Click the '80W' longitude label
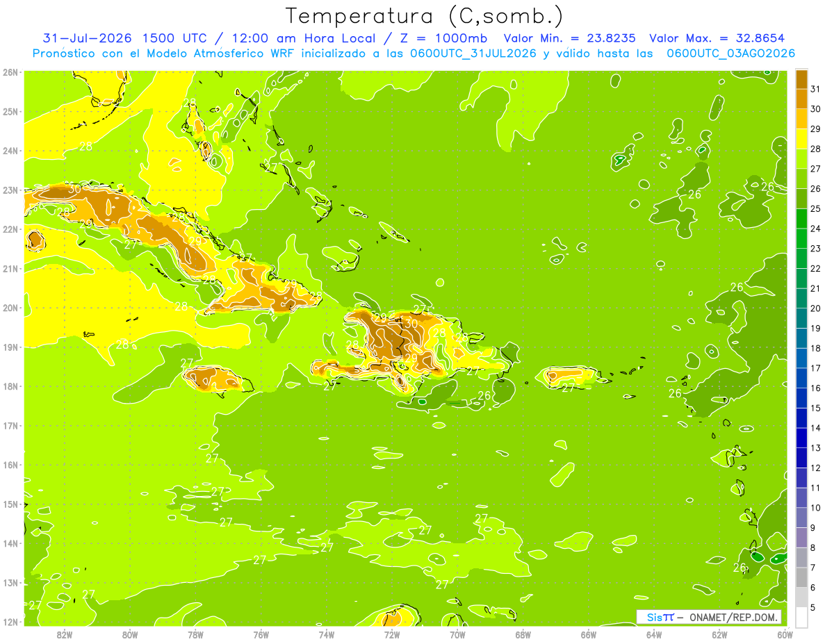The width and height of the screenshot is (834, 644). (x=130, y=635)
